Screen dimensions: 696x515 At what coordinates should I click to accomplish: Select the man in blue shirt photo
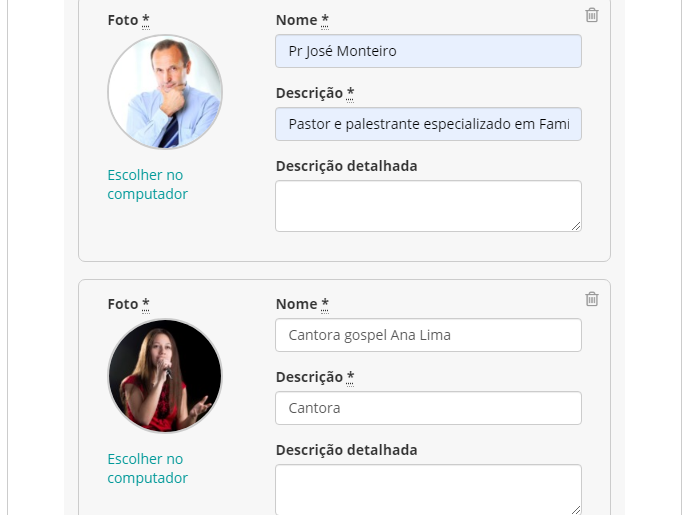[165, 92]
